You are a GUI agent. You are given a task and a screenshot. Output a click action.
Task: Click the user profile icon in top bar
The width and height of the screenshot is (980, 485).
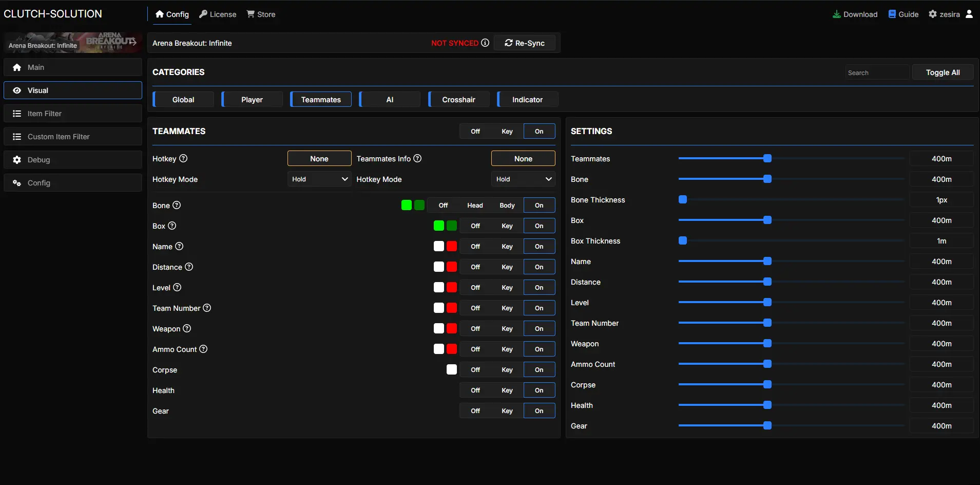[x=969, y=14]
